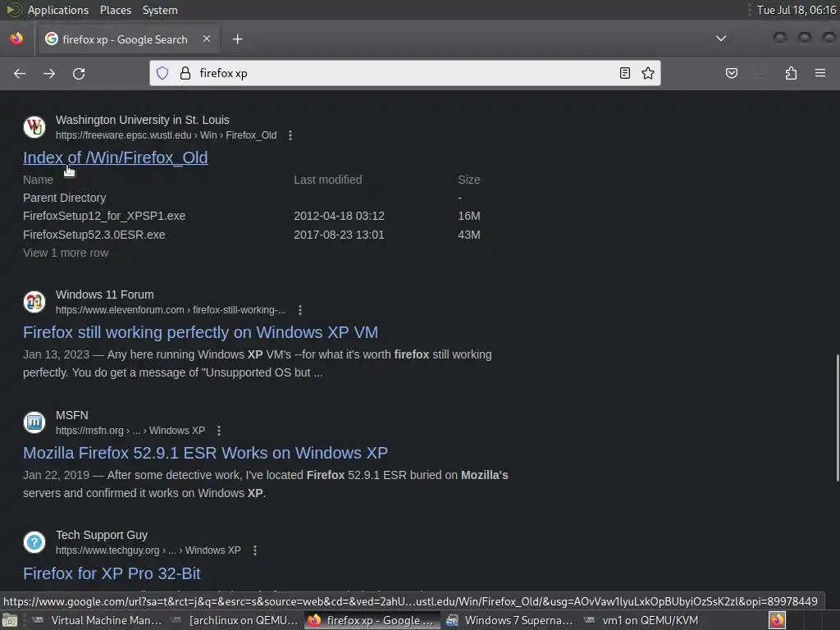The image size is (840, 630).
Task: Expand the list all tabs chevron
Action: (x=721, y=39)
